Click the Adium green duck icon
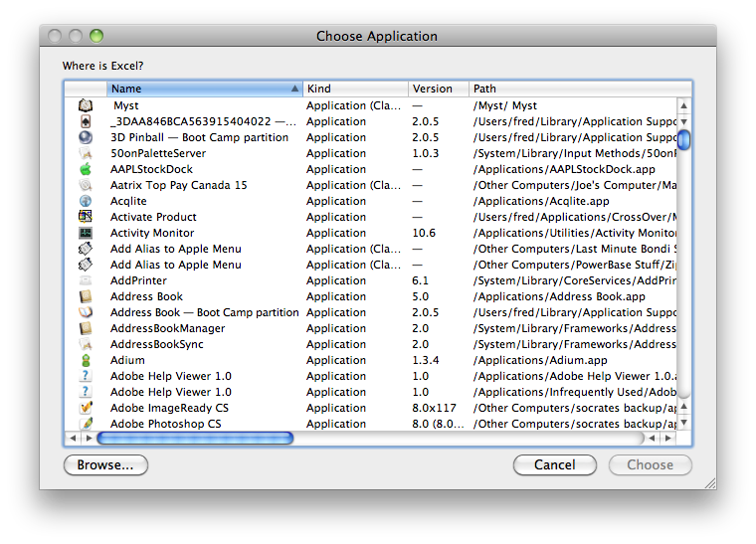The image size is (756, 544). (x=86, y=360)
